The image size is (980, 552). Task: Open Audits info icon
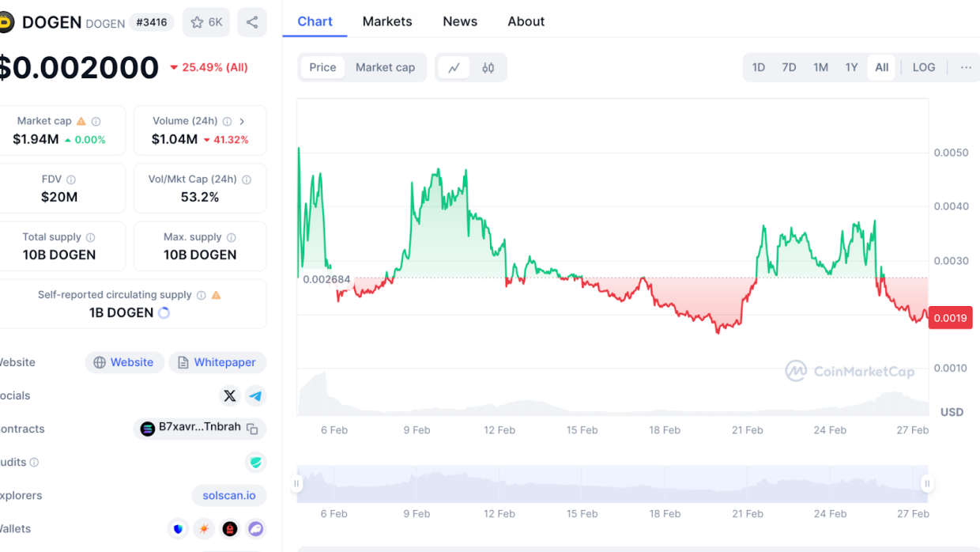pyautogui.click(x=34, y=462)
